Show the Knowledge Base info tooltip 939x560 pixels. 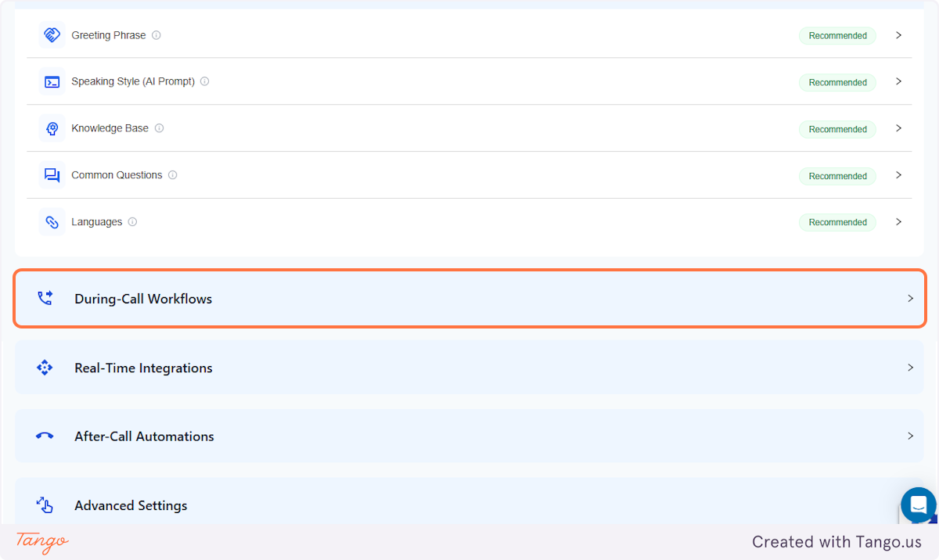click(x=159, y=128)
